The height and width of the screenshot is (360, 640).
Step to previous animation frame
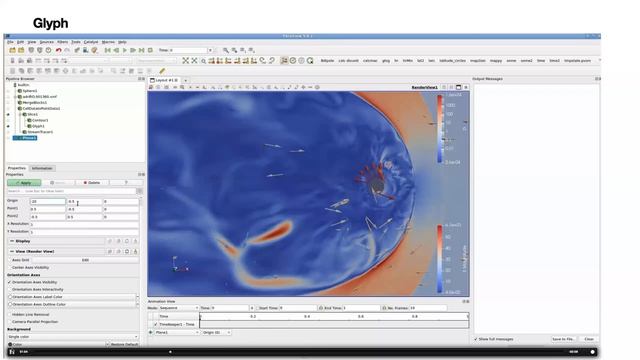click(116, 50)
